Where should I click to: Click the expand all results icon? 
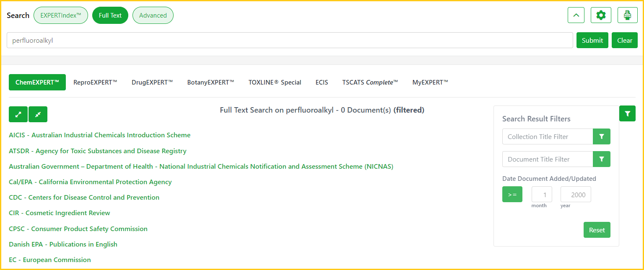18,114
